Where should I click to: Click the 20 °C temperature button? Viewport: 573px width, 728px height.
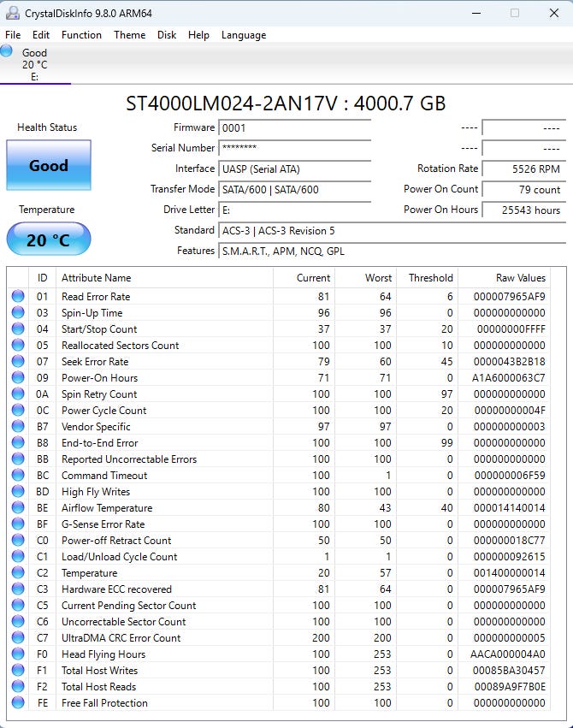[x=48, y=240]
